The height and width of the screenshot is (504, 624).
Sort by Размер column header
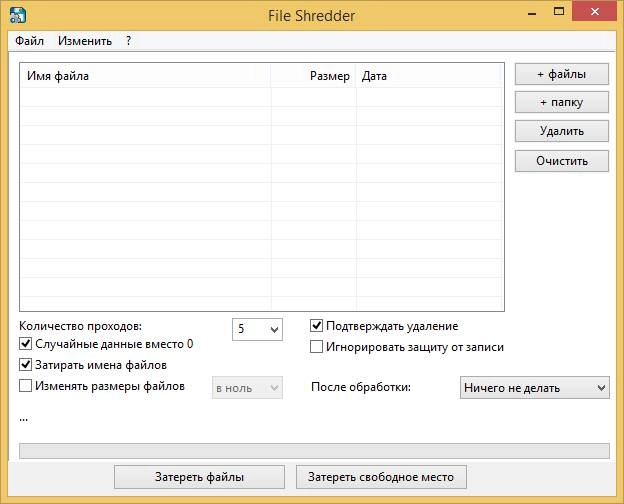click(313, 76)
